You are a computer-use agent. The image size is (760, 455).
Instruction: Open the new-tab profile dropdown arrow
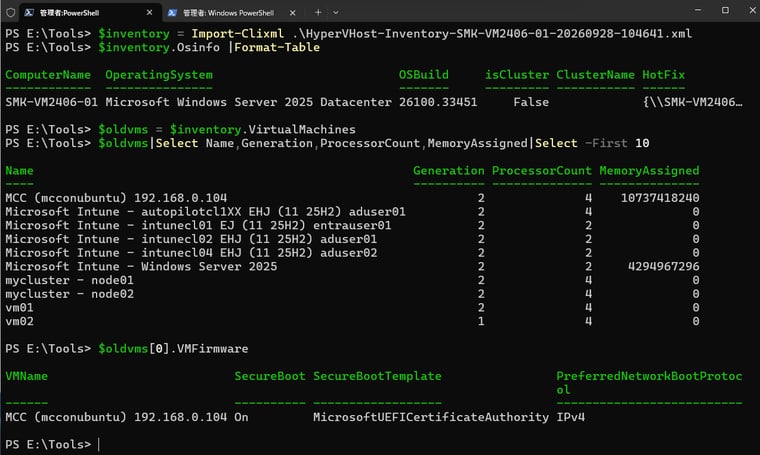tap(335, 13)
